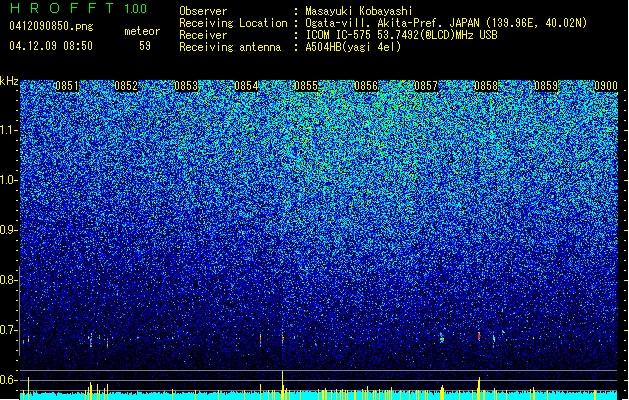Select observer name Masayuki Kobayashi
This screenshot has width=629, height=400.
(x=359, y=11)
